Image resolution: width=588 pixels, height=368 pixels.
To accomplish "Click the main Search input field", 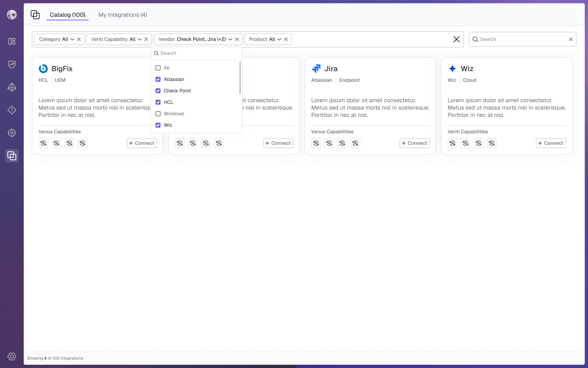I will click(x=522, y=39).
